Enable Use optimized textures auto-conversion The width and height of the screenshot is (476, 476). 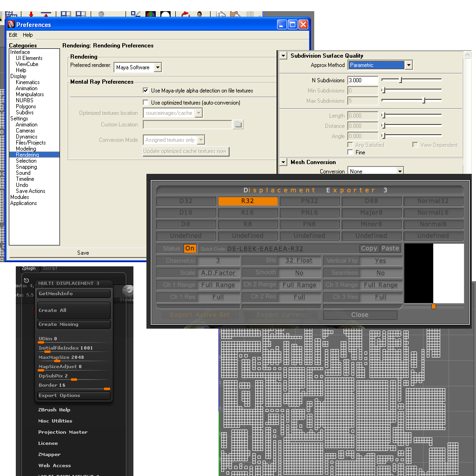click(x=145, y=103)
